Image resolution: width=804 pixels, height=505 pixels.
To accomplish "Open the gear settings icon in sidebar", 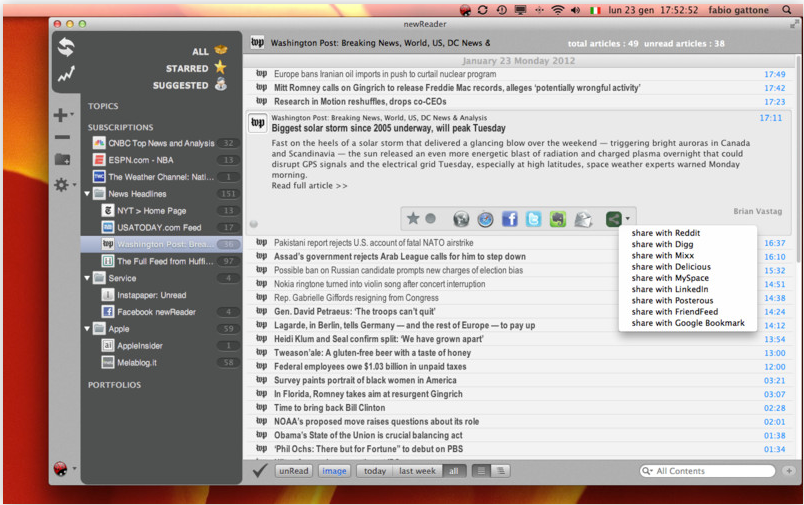I will click(x=61, y=185).
